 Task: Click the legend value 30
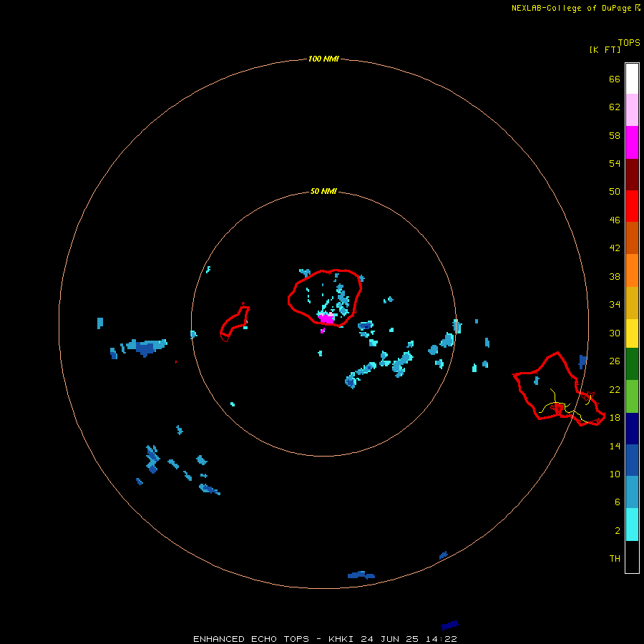[615, 333]
